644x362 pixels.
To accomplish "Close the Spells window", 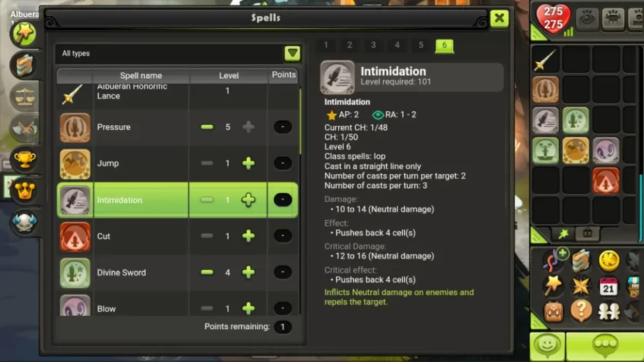I will click(x=499, y=19).
